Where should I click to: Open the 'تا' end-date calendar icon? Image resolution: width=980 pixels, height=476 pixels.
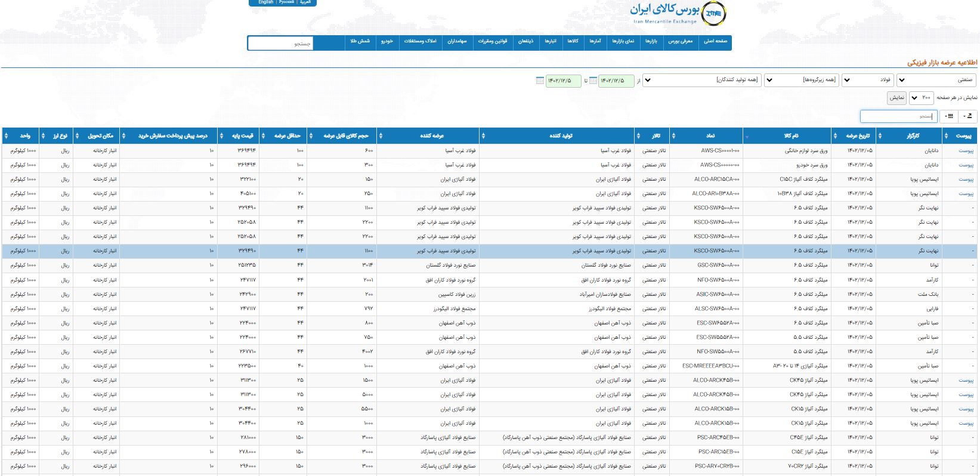coord(540,81)
